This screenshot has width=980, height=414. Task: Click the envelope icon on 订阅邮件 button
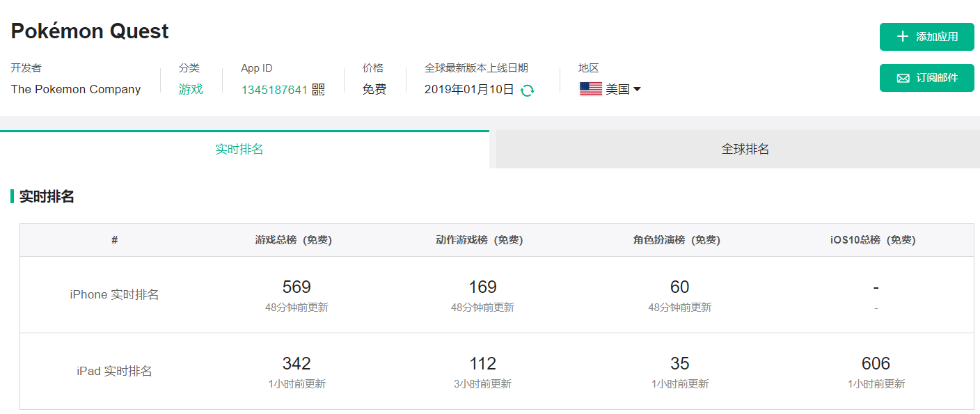(x=903, y=78)
